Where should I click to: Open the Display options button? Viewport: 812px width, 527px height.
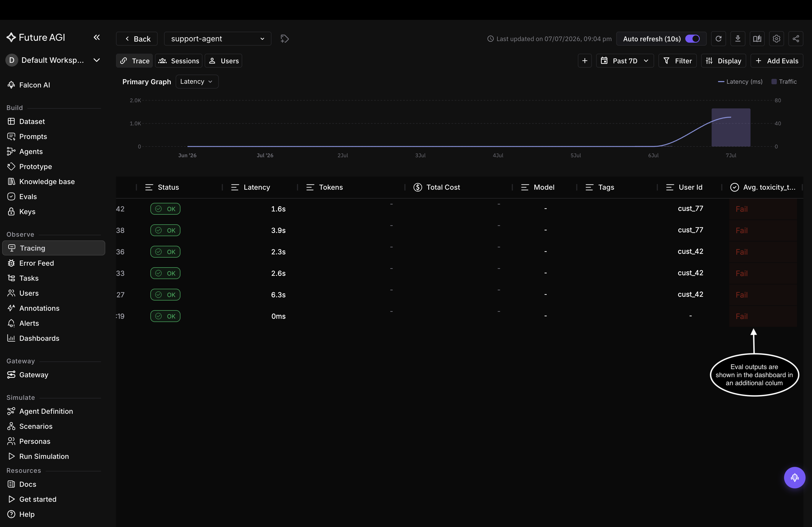(723, 61)
